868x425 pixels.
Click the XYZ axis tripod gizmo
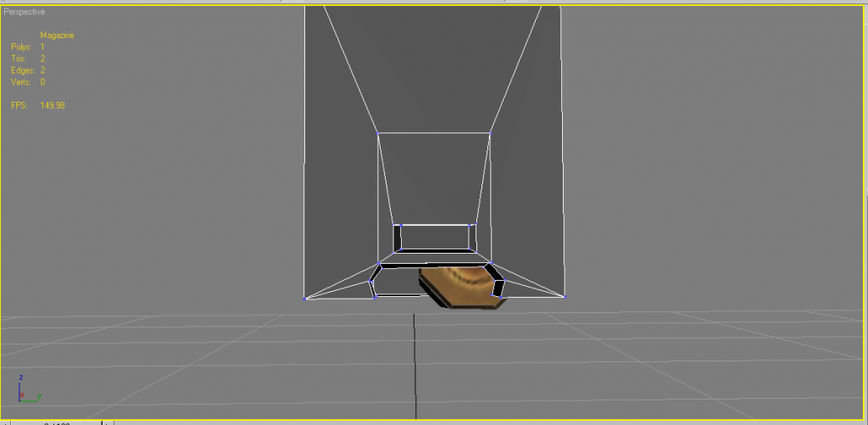pyautogui.click(x=26, y=392)
